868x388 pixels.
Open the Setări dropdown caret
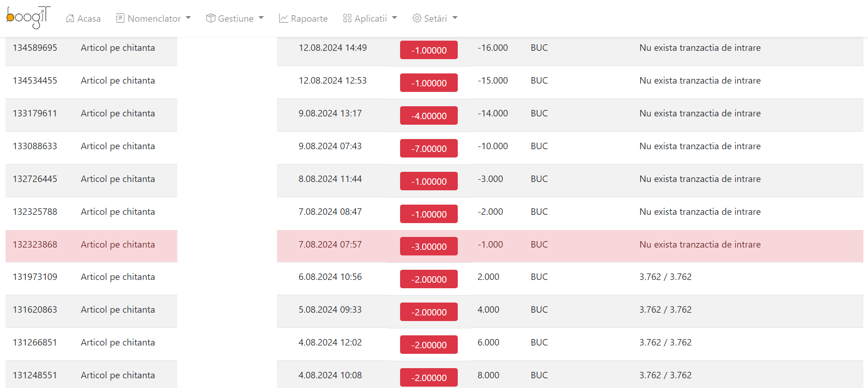(x=455, y=18)
